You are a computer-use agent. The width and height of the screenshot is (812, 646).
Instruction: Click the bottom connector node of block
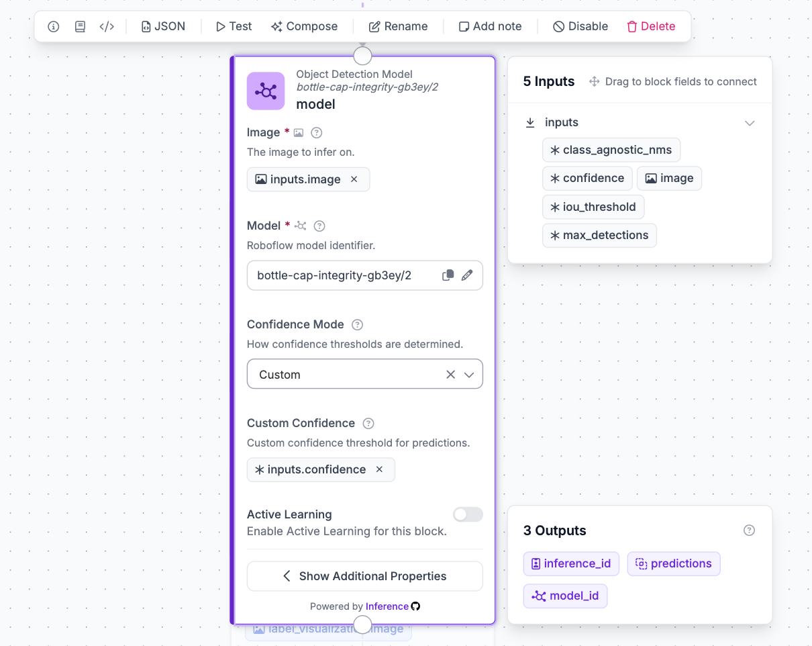362,625
